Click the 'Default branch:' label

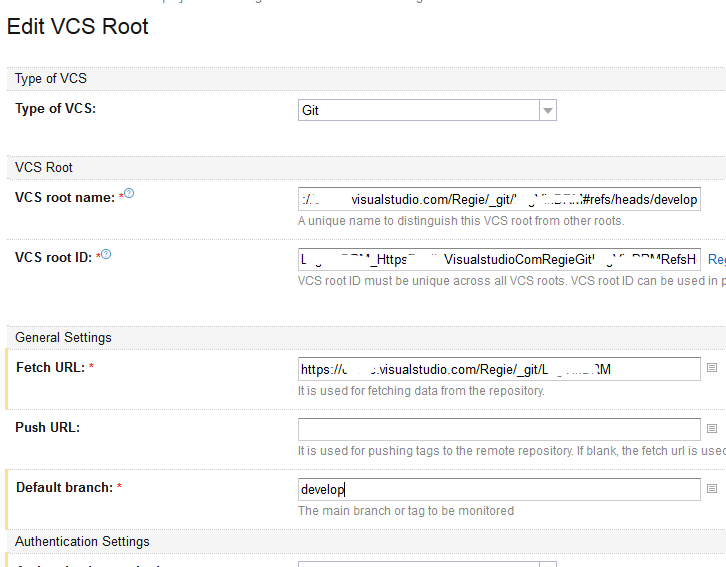[x=65, y=488]
